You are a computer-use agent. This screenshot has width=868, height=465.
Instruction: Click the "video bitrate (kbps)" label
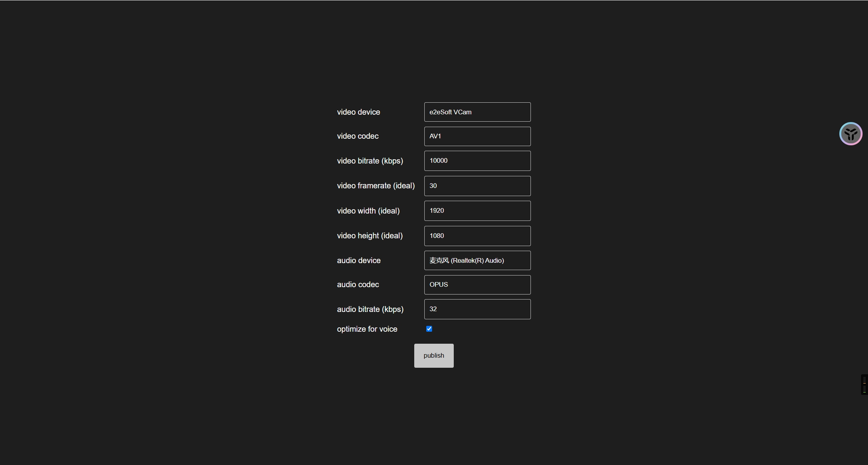370,161
